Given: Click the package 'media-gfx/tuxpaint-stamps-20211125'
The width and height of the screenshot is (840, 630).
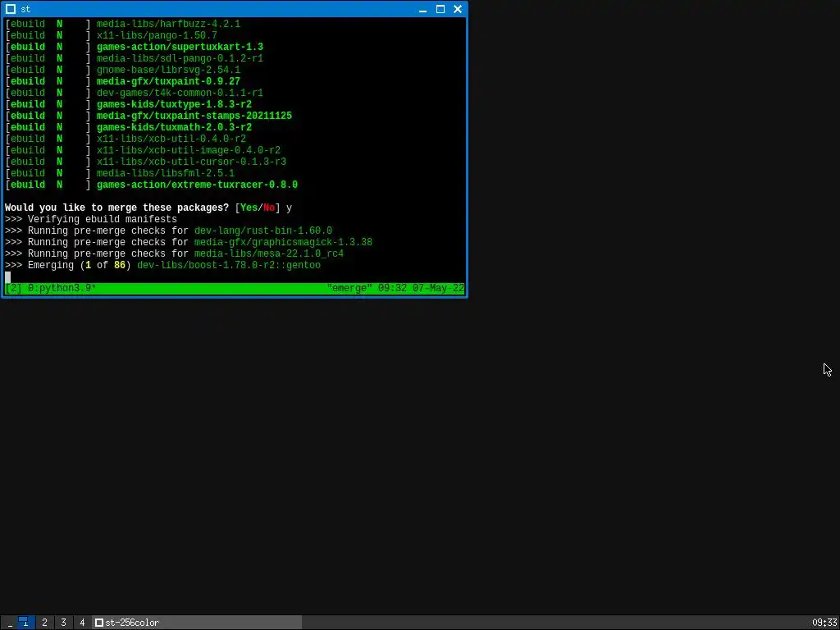Looking at the screenshot, I should pyautogui.click(x=194, y=116).
